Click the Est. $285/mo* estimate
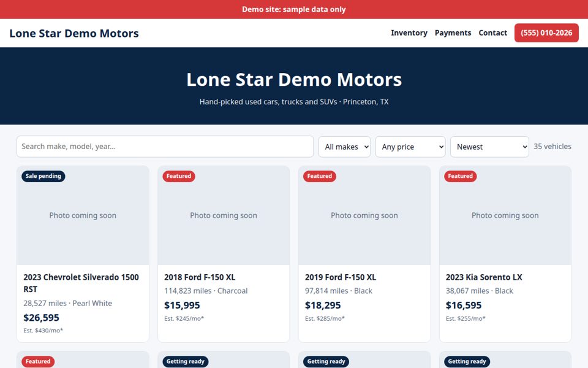The width and height of the screenshot is (588, 368). pyautogui.click(x=325, y=318)
